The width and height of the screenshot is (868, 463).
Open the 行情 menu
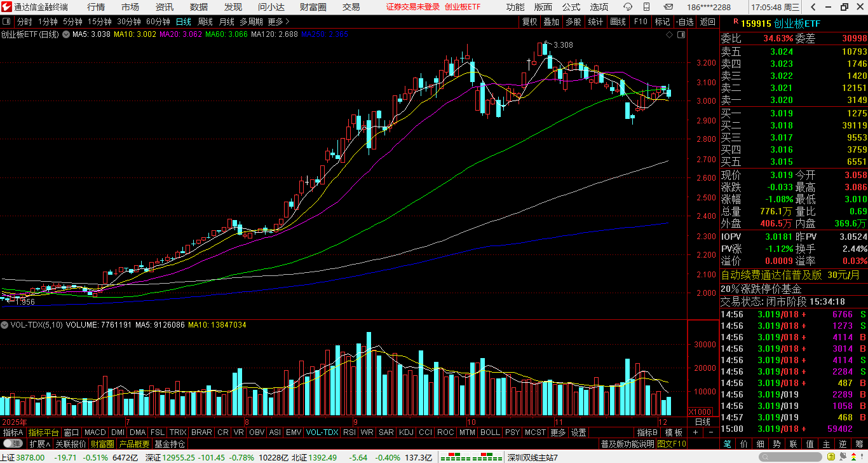[96, 7]
